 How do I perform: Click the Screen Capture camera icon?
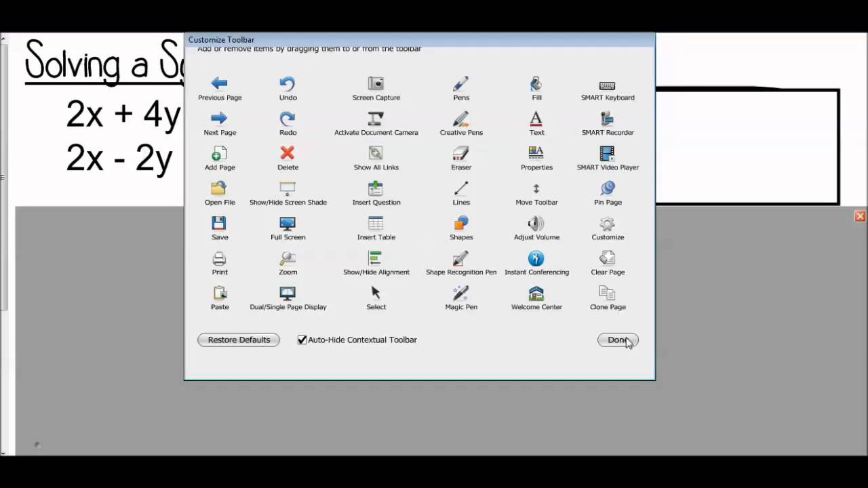376,83
